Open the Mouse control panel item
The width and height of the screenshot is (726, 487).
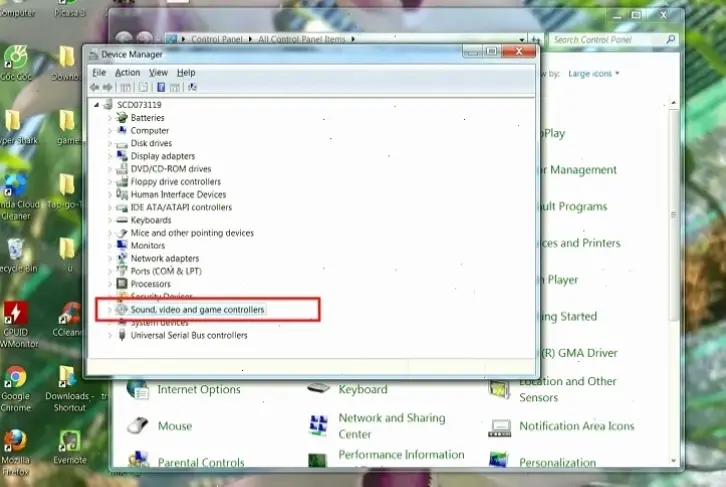click(174, 426)
